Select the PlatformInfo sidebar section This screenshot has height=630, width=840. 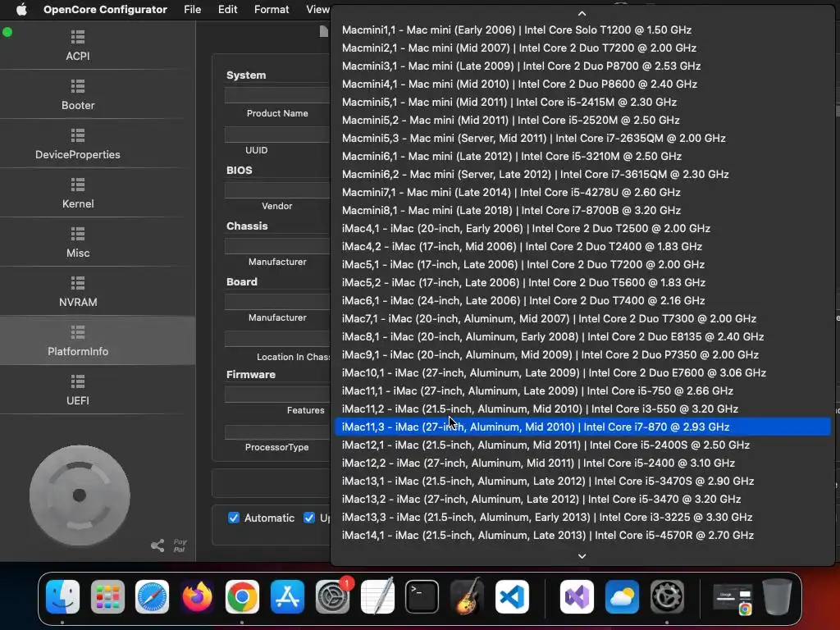(x=78, y=340)
